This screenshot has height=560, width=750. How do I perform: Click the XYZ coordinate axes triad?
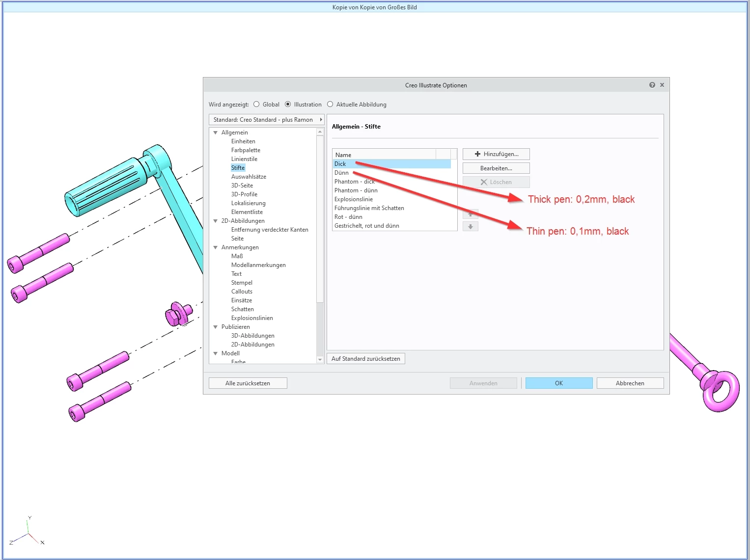[x=28, y=532]
